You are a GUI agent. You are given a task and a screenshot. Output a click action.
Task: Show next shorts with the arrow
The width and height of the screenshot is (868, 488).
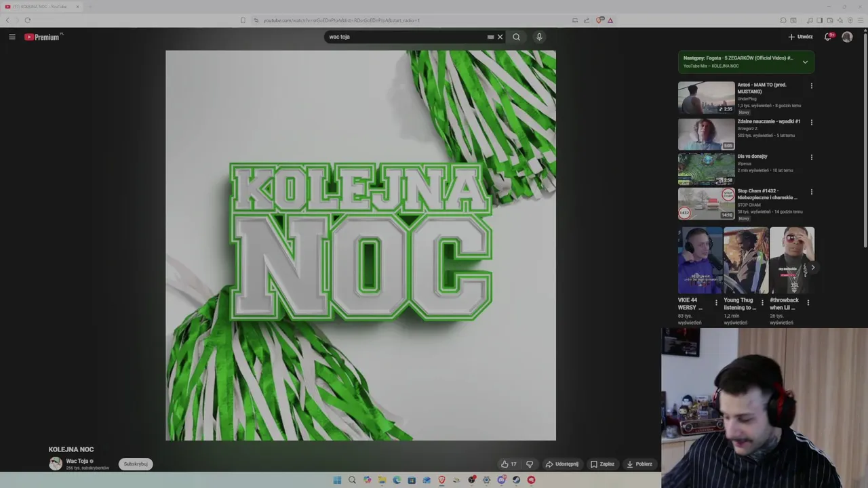coord(812,268)
